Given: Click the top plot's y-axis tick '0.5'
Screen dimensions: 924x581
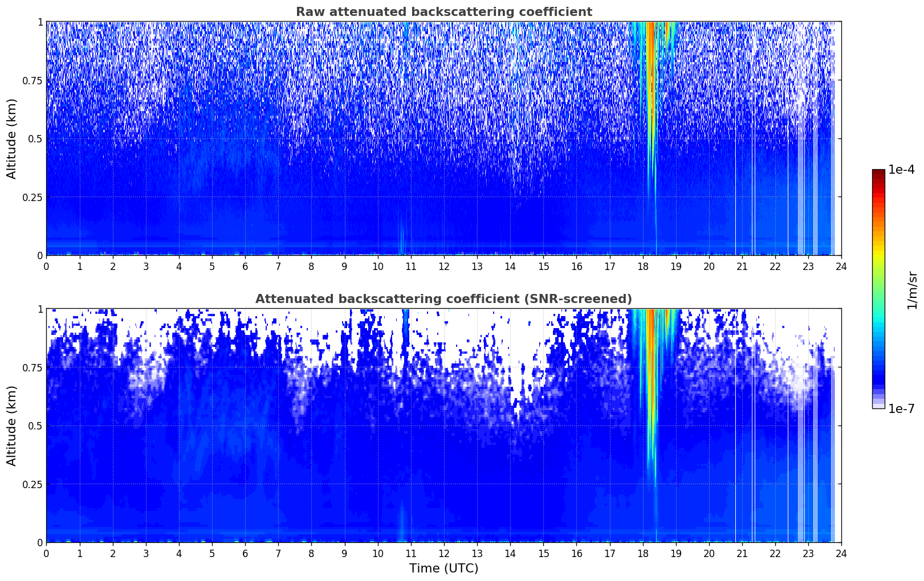Looking at the screenshot, I should 35,138.
